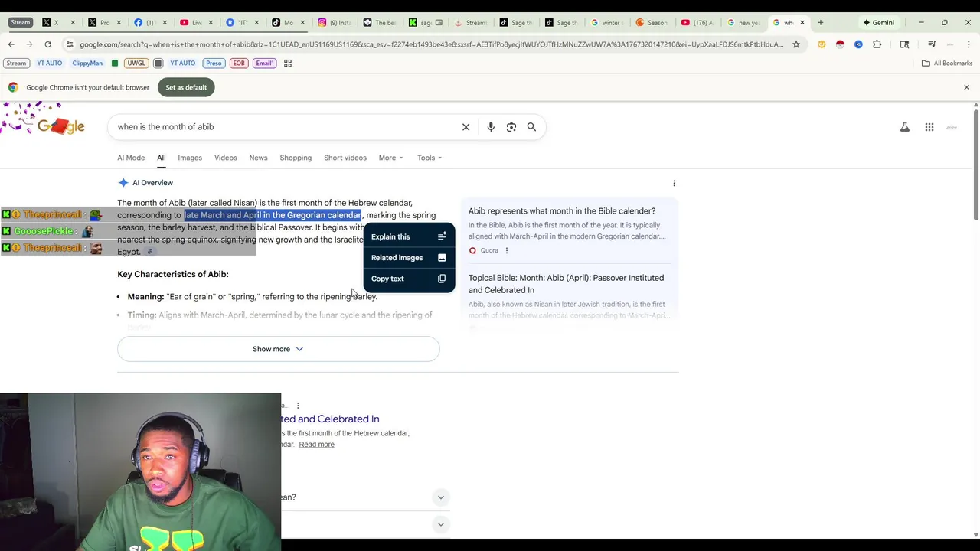Open Chrome three-dot menu
The height and width of the screenshot is (551, 980).
(x=969, y=44)
